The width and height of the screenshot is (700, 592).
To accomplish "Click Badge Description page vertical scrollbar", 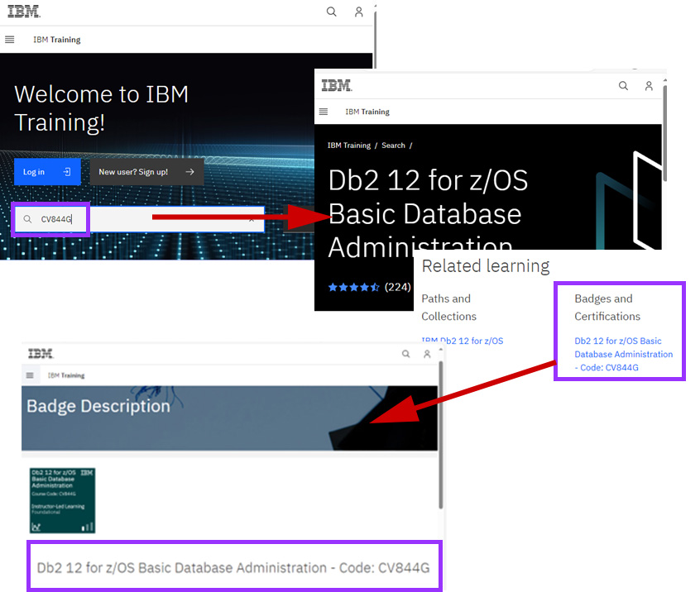I will pos(441,435).
